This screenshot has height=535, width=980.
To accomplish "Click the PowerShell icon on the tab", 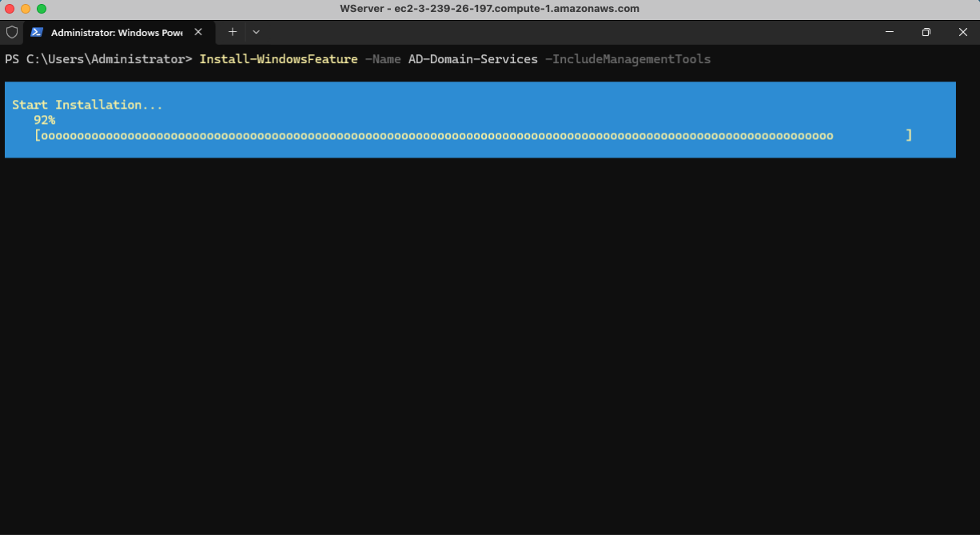I will tap(37, 32).
